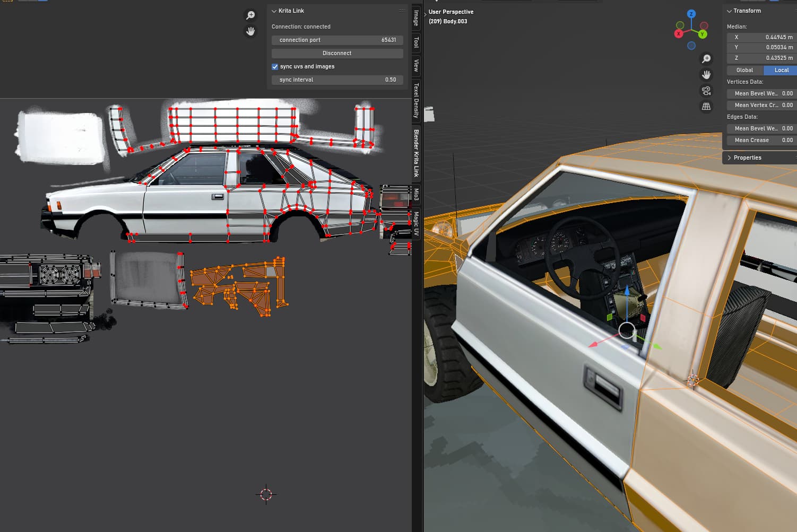Click the blue Z axis on navigation gizmo
797x532 pixels.
[691, 14]
